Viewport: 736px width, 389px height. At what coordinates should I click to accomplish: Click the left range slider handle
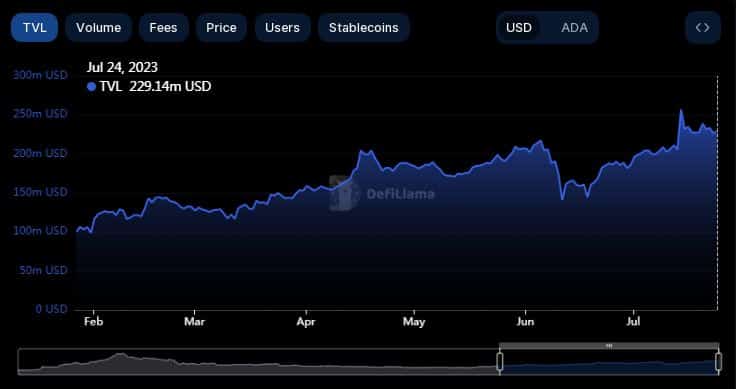500,362
